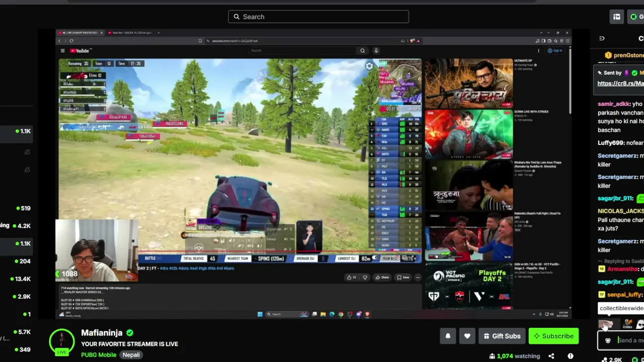644x362 pixels.
Task: Follow the channel with the heart button
Action: pyautogui.click(x=467, y=336)
